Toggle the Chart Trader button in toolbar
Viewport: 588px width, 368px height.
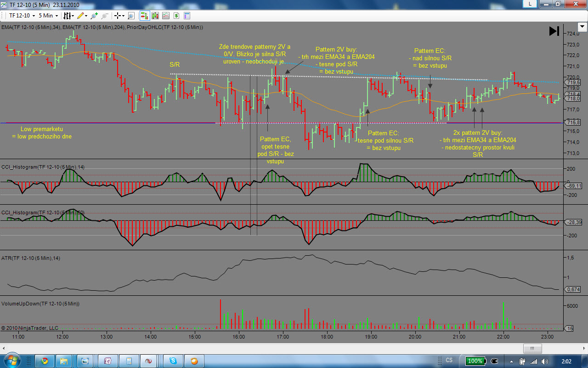(144, 16)
